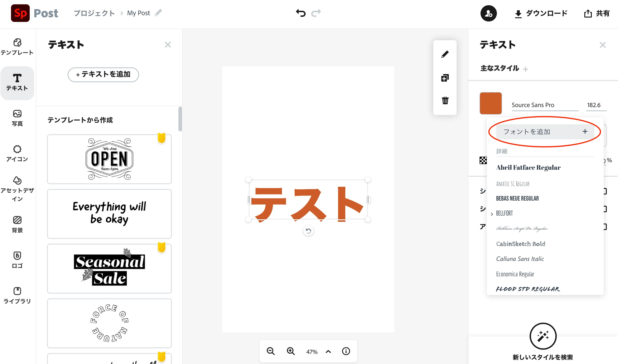The width and height of the screenshot is (618, 364).
Task: Select Abril Fatface Regular font
Action: pyautogui.click(x=528, y=168)
